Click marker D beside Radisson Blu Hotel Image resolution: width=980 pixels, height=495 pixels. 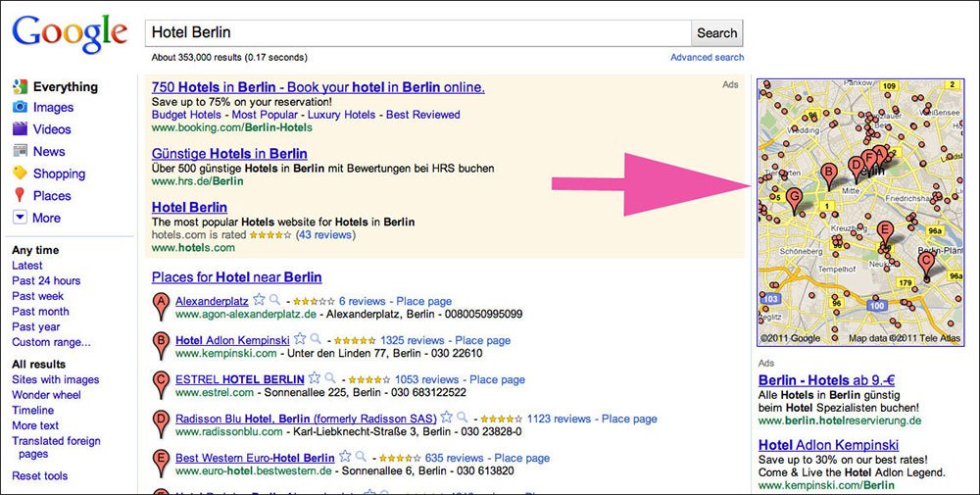[162, 423]
